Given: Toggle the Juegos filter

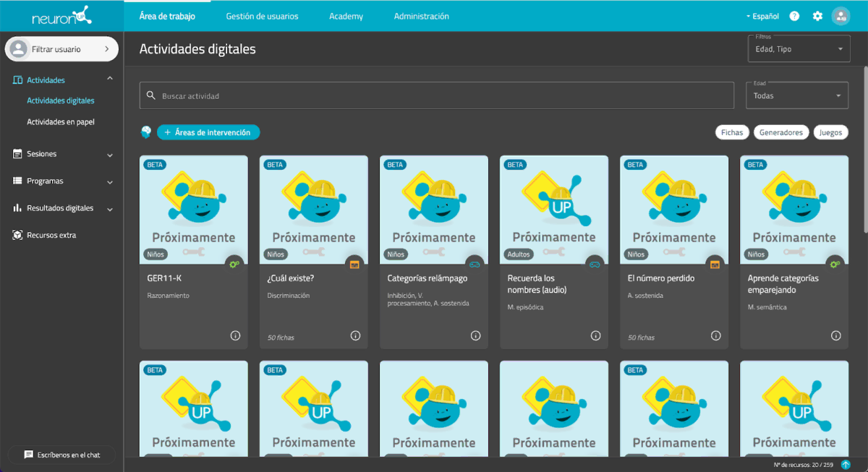Looking at the screenshot, I should point(830,132).
